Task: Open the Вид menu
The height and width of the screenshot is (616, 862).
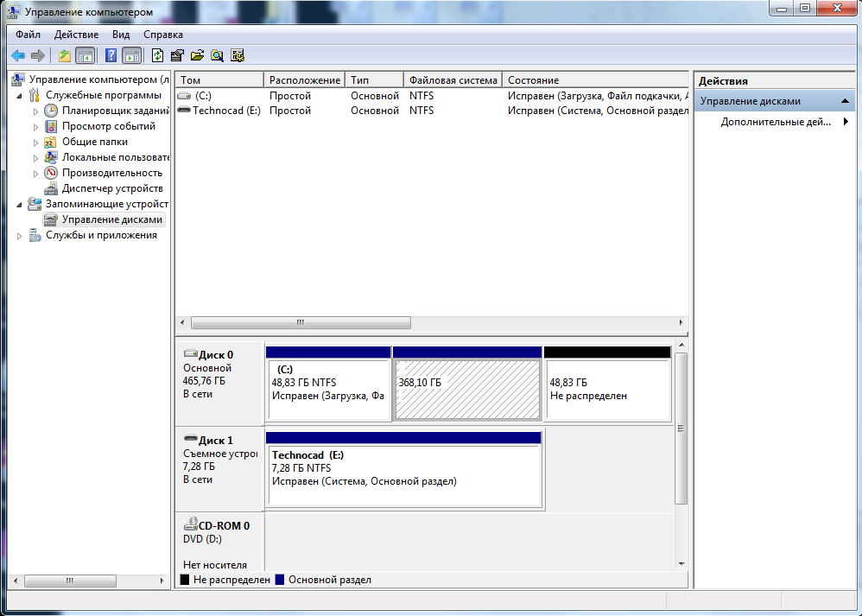Action: [x=121, y=35]
